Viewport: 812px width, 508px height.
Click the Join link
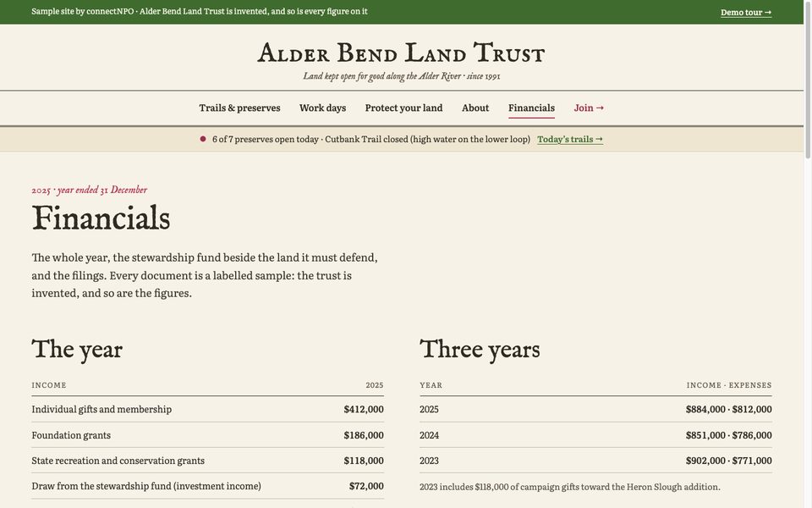pyautogui.click(x=589, y=108)
